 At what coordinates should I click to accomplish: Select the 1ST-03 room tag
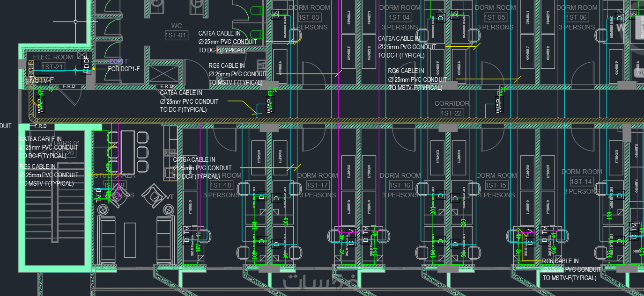(x=309, y=17)
